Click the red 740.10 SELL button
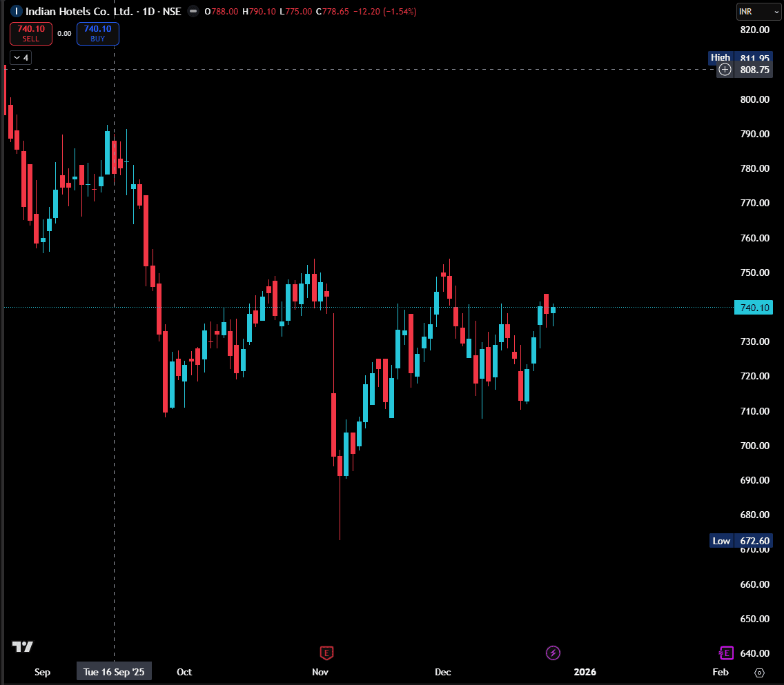Viewport: 784px width, 685px height. tap(31, 34)
